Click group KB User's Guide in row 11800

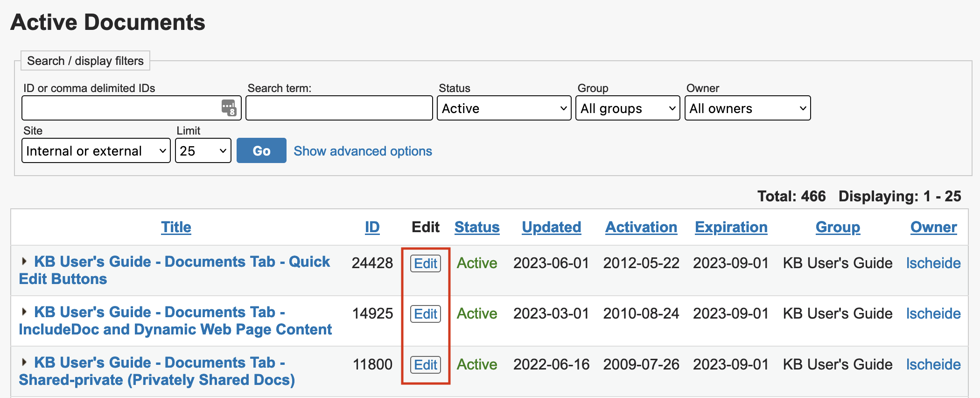tap(838, 364)
